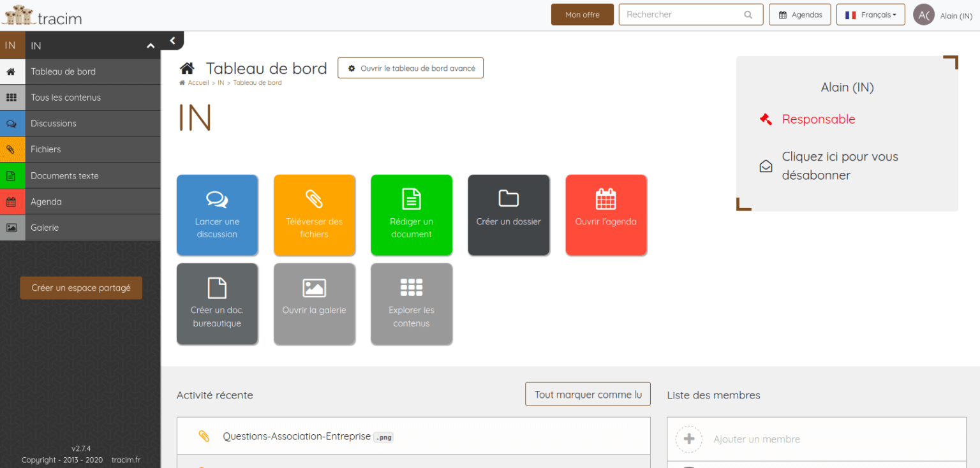Click Téléverser des fichiers tile
980x468 pixels.
pos(315,216)
